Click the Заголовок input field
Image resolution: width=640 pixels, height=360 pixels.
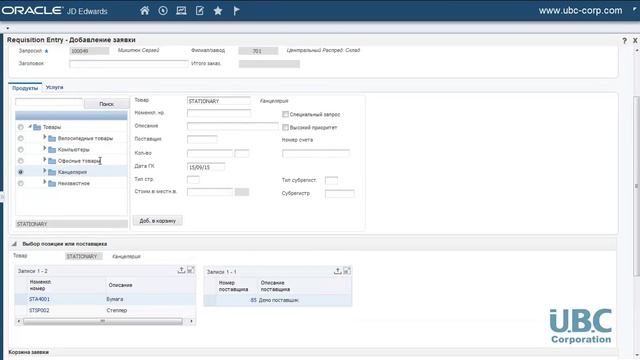click(129, 64)
